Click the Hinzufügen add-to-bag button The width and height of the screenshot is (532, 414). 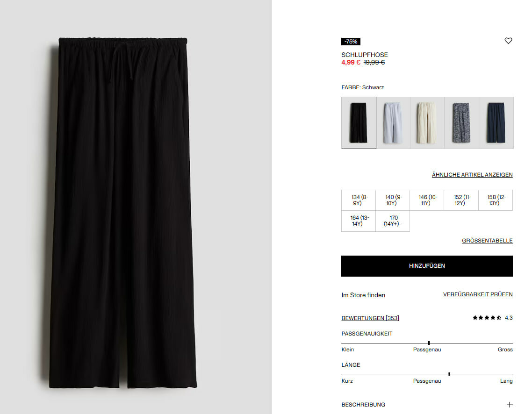[x=427, y=266]
